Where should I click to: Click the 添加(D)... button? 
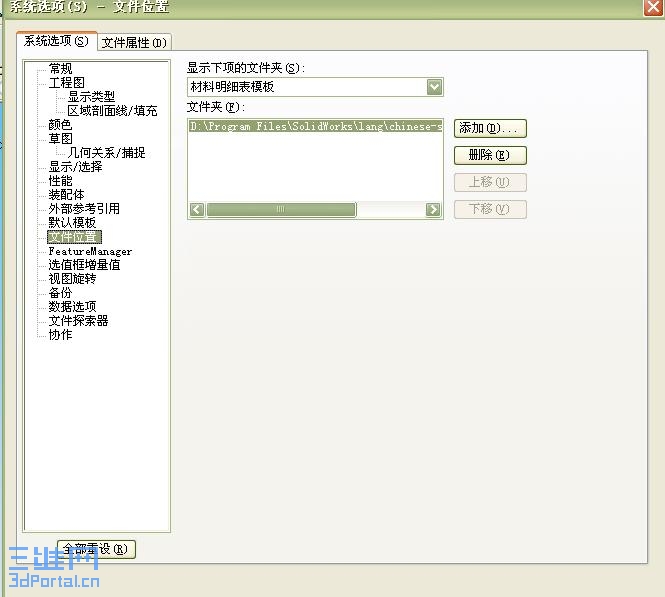490,128
